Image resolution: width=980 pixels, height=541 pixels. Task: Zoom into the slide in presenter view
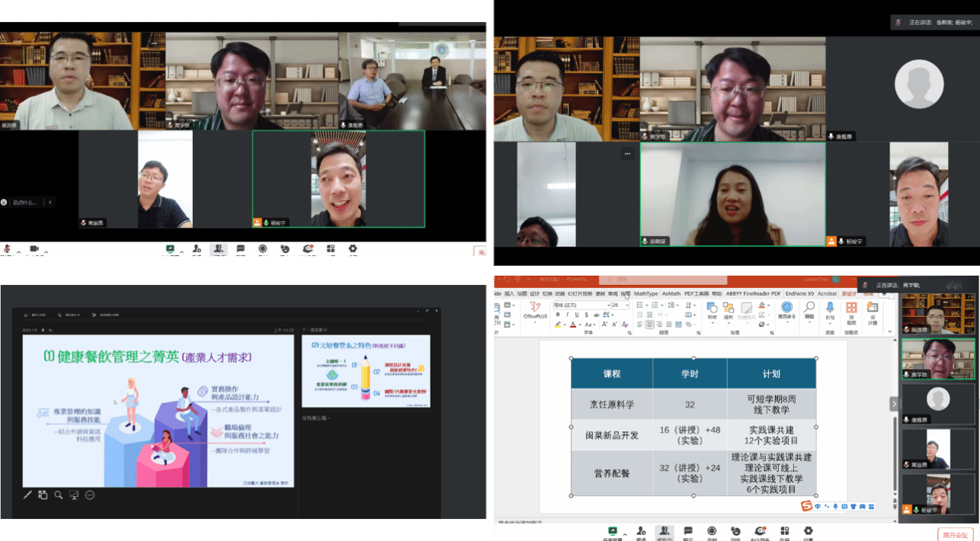click(59, 495)
